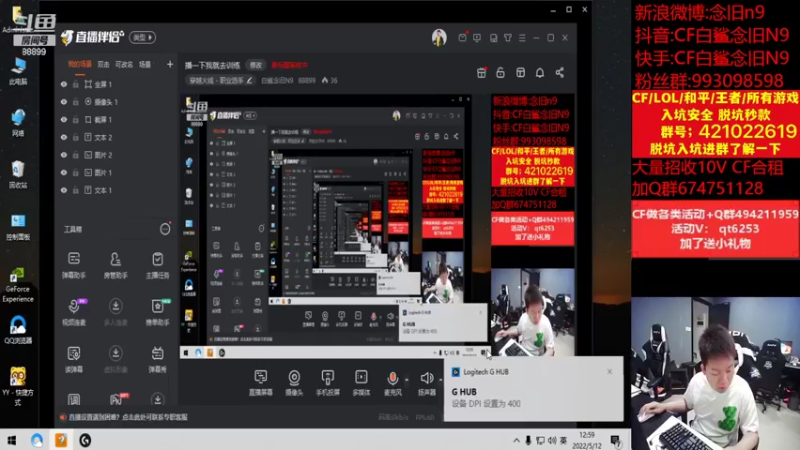Click the funnel icon in the title bar
The width and height of the screenshot is (800, 450).
508,37
